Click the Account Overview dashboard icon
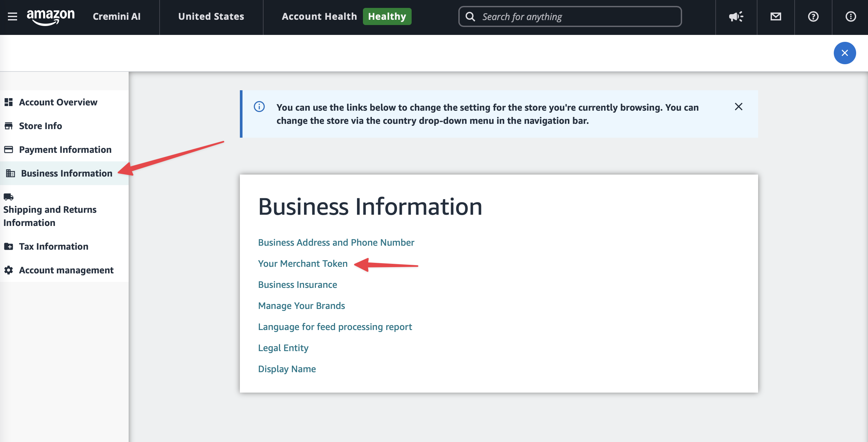Image resolution: width=868 pixels, height=442 pixels. coord(9,102)
